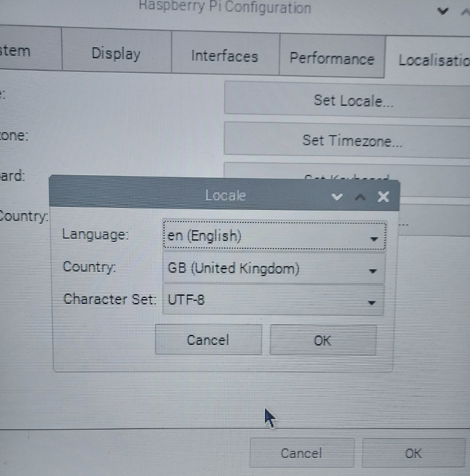The height and width of the screenshot is (476, 470).
Task: Open the Country dropdown showing GB (United Kingdom)
Action: [x=274, y=269]
